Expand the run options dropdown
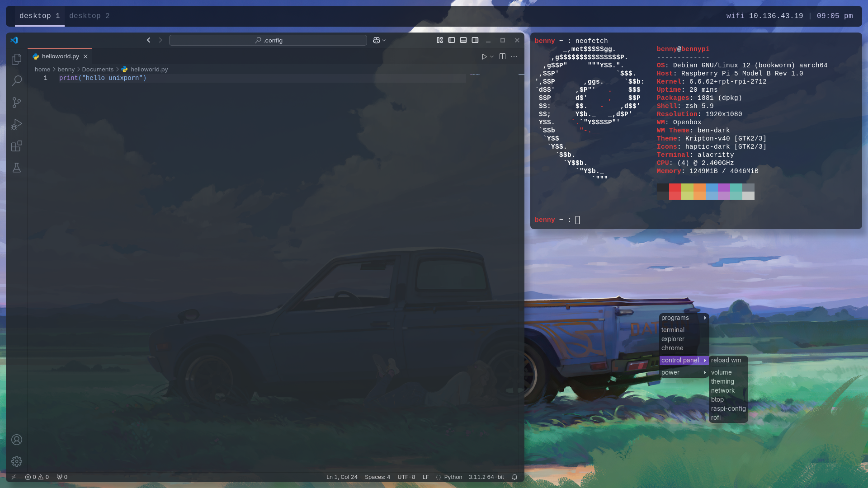This screenshot has width=868, height=488. 492,56
